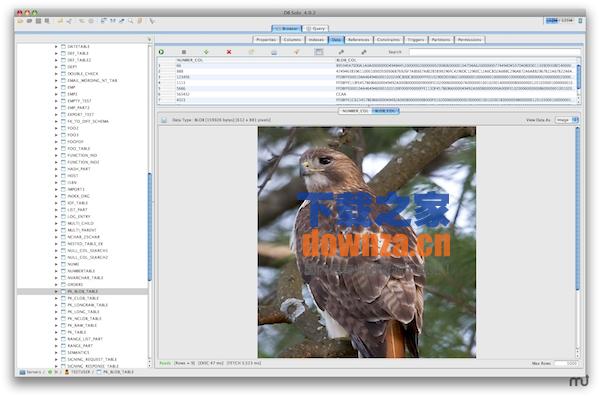The width and height of the screenshot is (600, 397).
Task: Click the TESTUSER user icon in breadcrumb
Action: 67,372
